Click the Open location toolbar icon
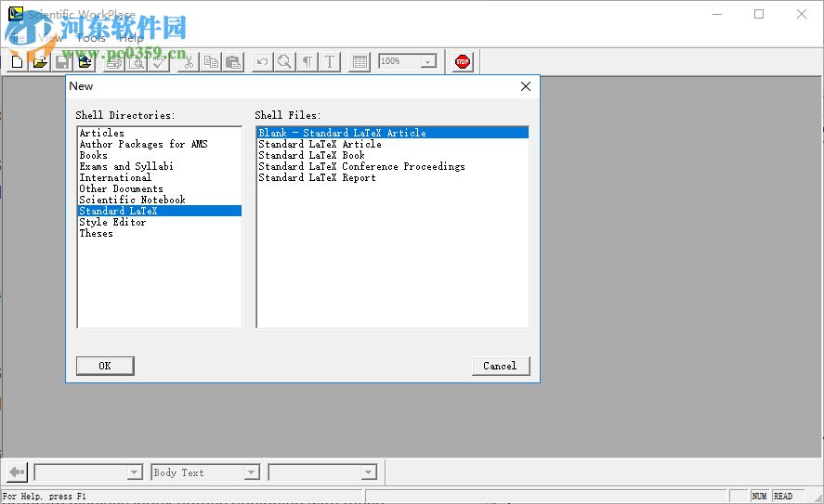The image size is (824, 504). [85, 62]
